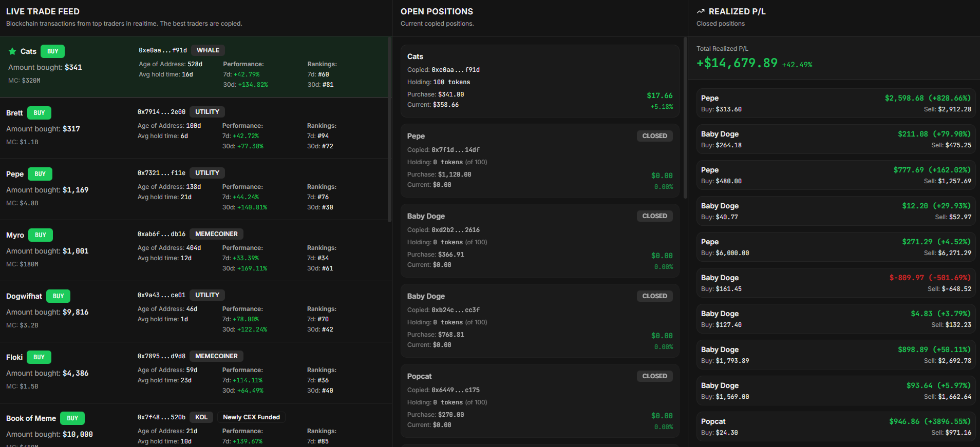980x447 pixels.
Task: Click the Live Trade Feed scrollbar
Action: [x=389, y=128]
